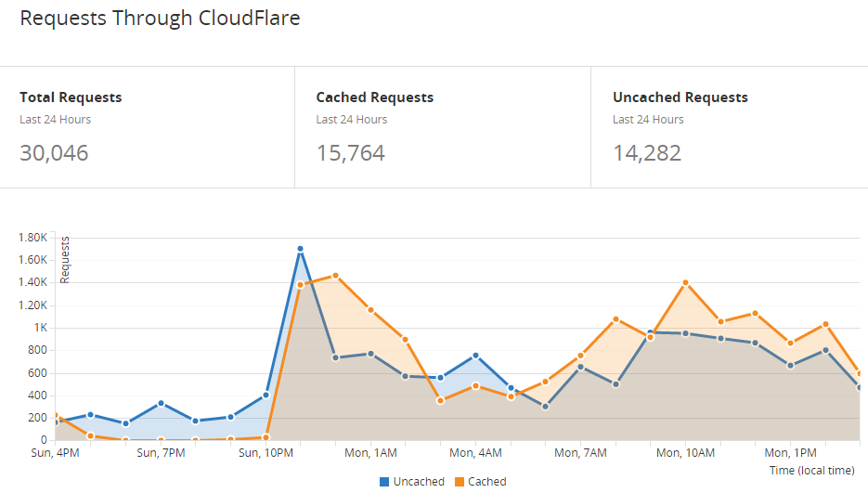This screenshot has width=868, height=493.
Task: Select the Uncached data point at Sun, 10PM
Action: 266,395
